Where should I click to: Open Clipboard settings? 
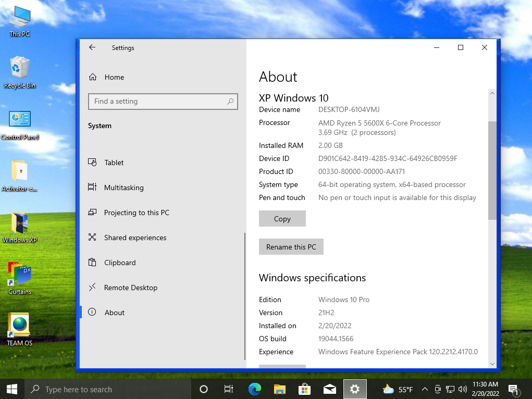pyautogui.click(x=119, y=263)
